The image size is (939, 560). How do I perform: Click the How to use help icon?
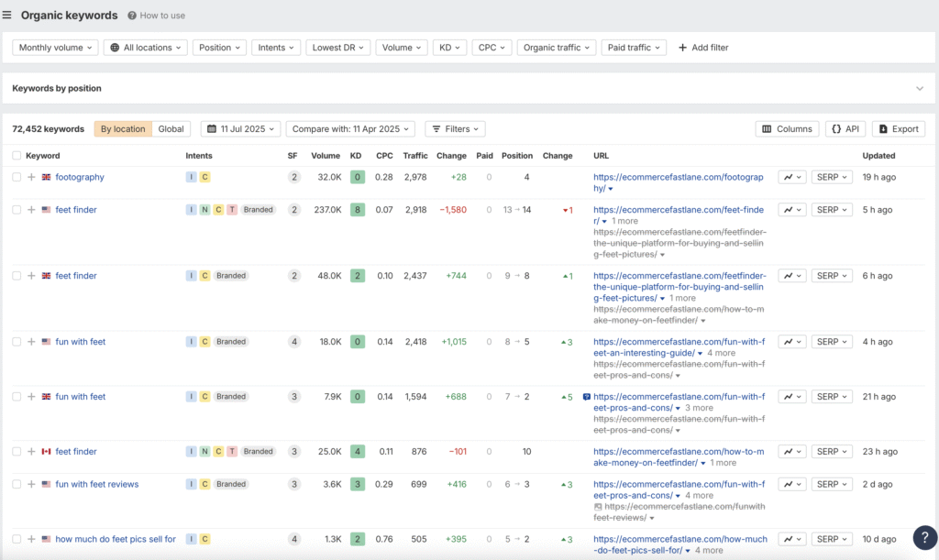point(133,16)
